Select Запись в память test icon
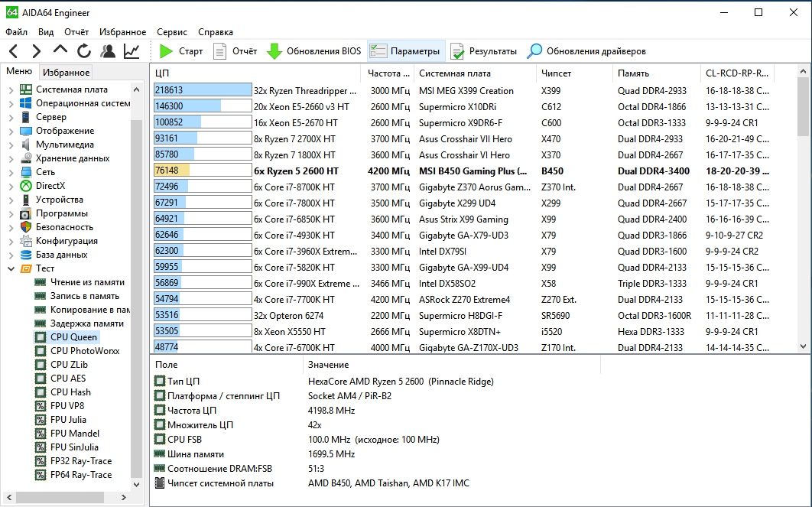 (x=41, y=296)
